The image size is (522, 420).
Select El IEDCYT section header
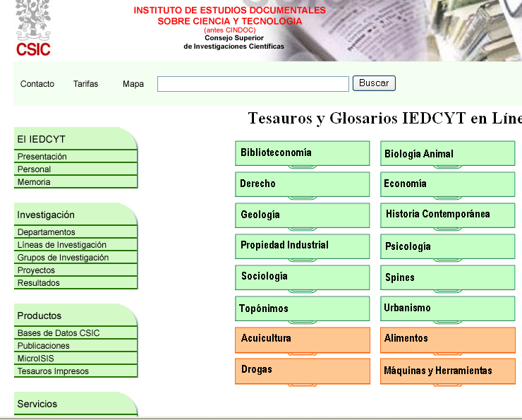point(75,138)
